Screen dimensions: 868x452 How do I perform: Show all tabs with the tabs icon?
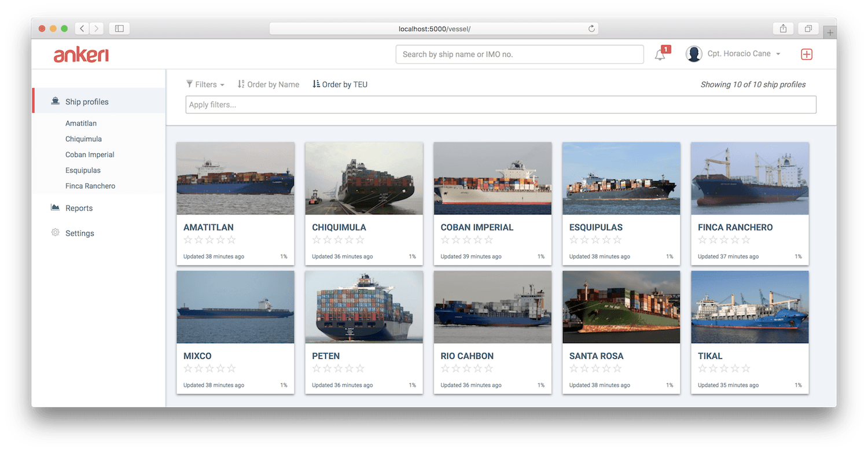pos(808,28)
